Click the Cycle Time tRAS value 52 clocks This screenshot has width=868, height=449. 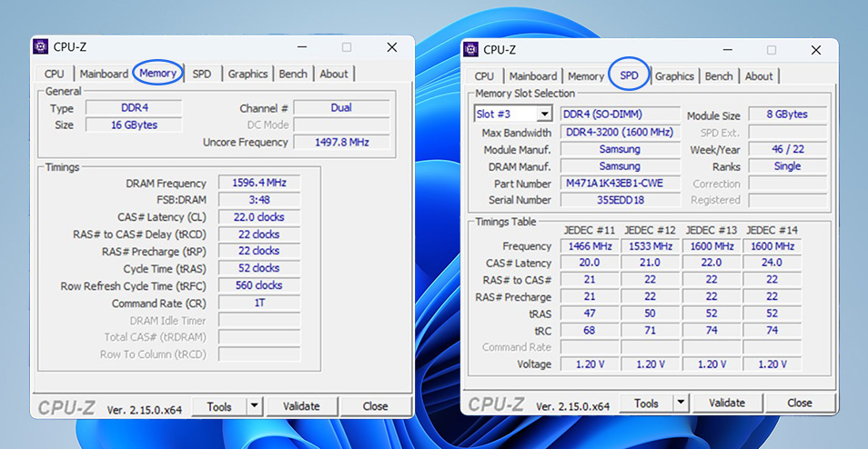point(259,268)
